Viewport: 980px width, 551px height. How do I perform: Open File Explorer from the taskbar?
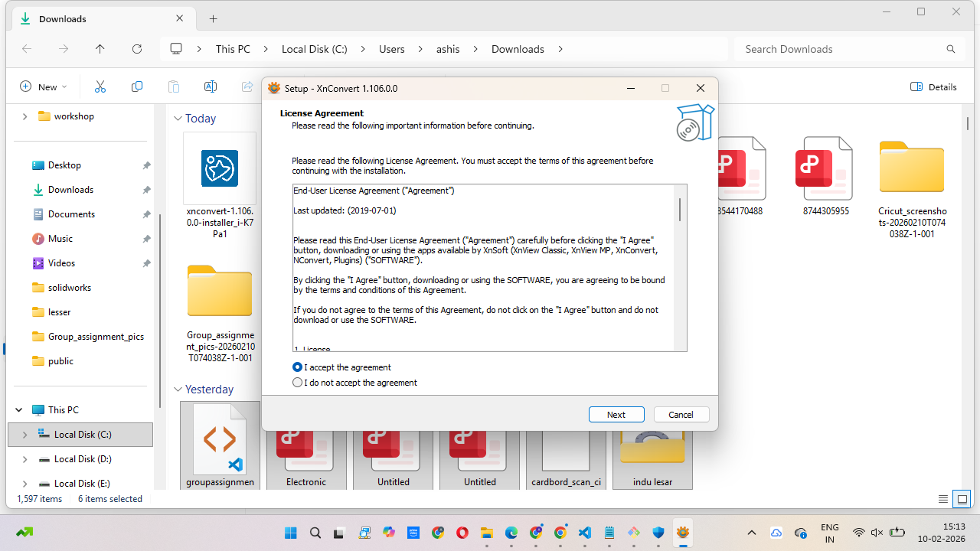click(487, 533)
